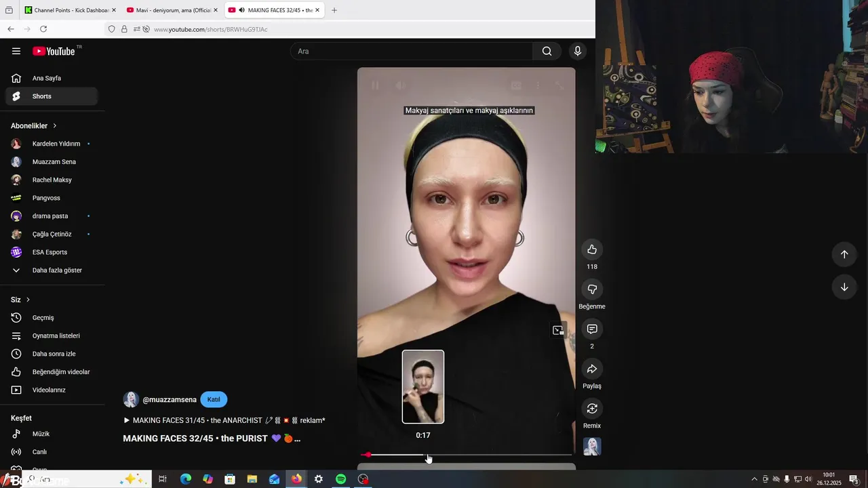Open the comments panel icon

592,329
